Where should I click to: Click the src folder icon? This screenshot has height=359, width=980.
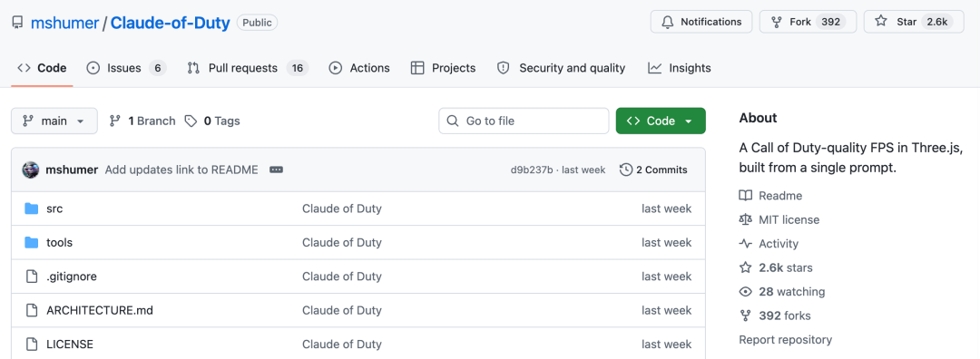tap(31, 209)
